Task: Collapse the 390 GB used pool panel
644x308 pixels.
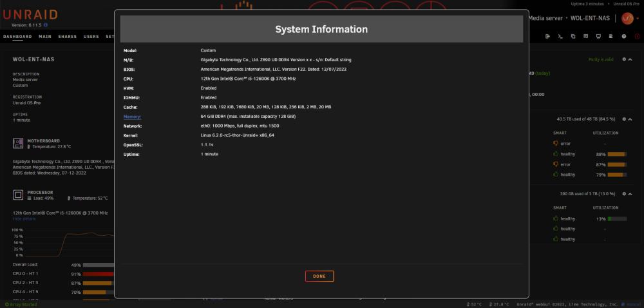Action: click(x=630, y=194)
